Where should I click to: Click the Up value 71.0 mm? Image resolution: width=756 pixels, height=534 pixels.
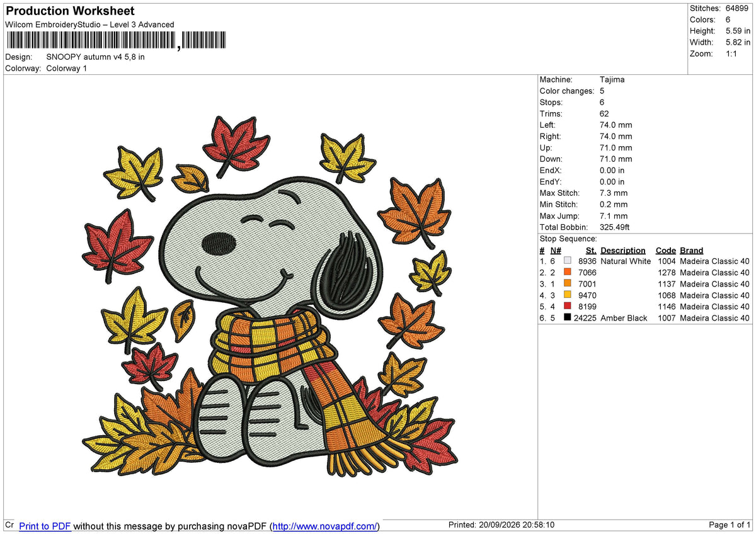click(x=616, y=147)
